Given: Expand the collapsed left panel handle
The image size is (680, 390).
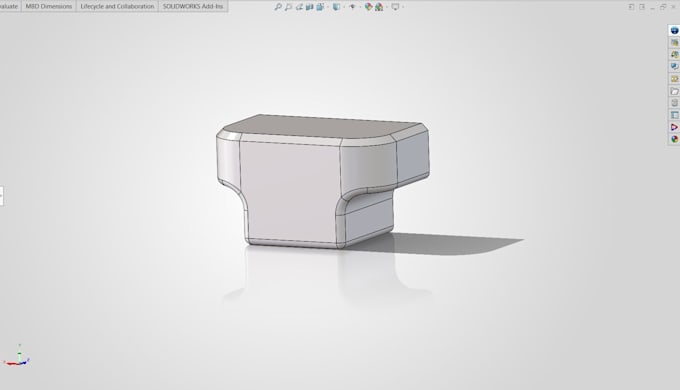Looking at the screenshot, I should point(1,196).
